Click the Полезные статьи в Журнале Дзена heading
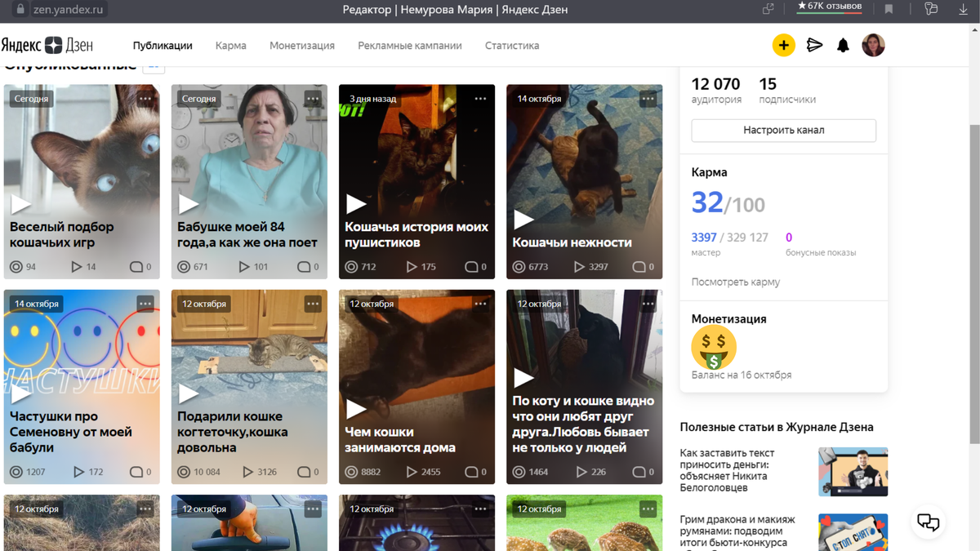 pyautogui.click(x=777, y=427)
